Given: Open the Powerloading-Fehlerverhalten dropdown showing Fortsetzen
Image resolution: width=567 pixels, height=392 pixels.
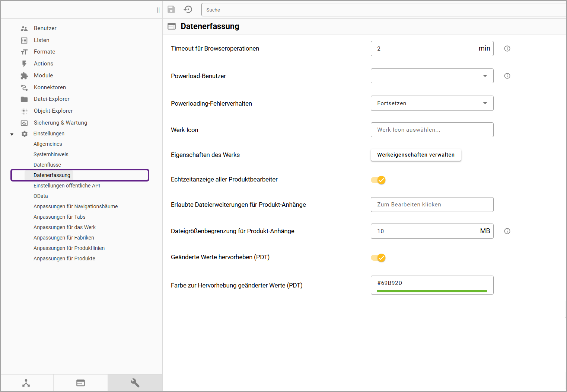Looking at the screenshot, I should (432, 103).
